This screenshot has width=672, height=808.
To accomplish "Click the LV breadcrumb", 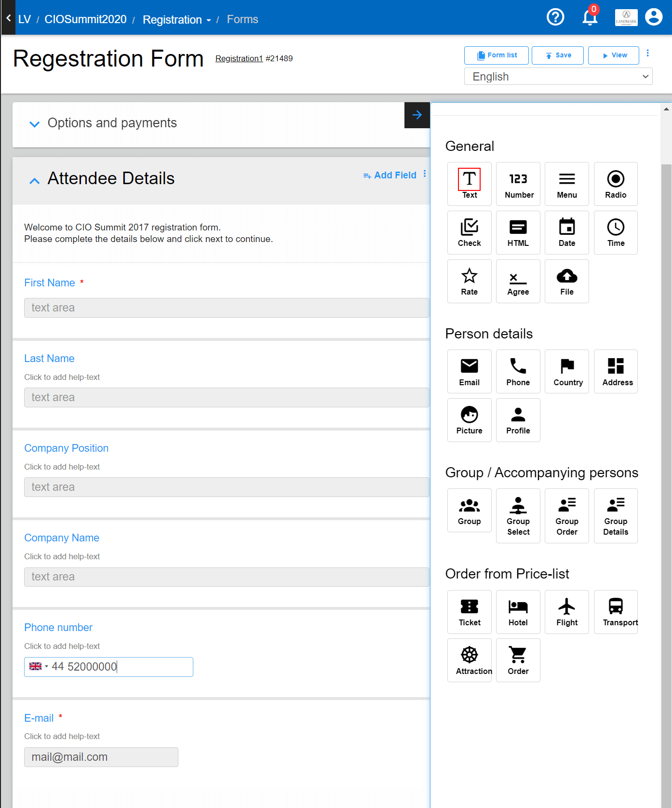I will (x=25, y=19).
